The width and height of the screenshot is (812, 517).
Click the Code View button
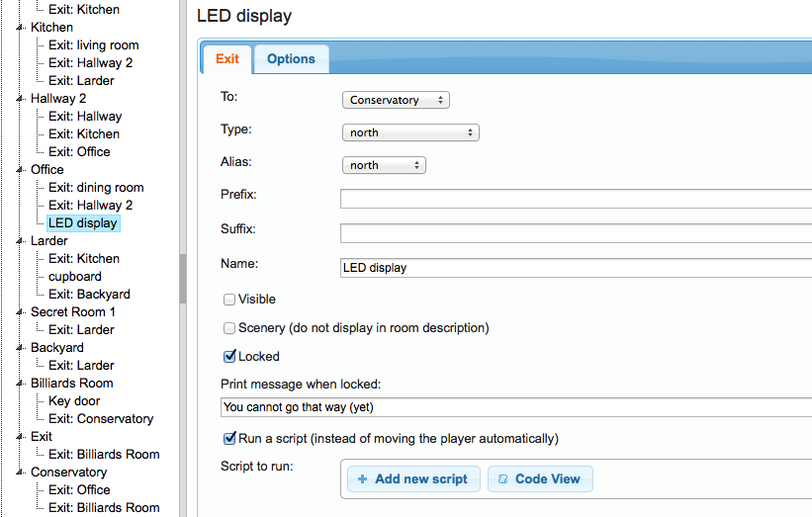(x=539, y=479)
